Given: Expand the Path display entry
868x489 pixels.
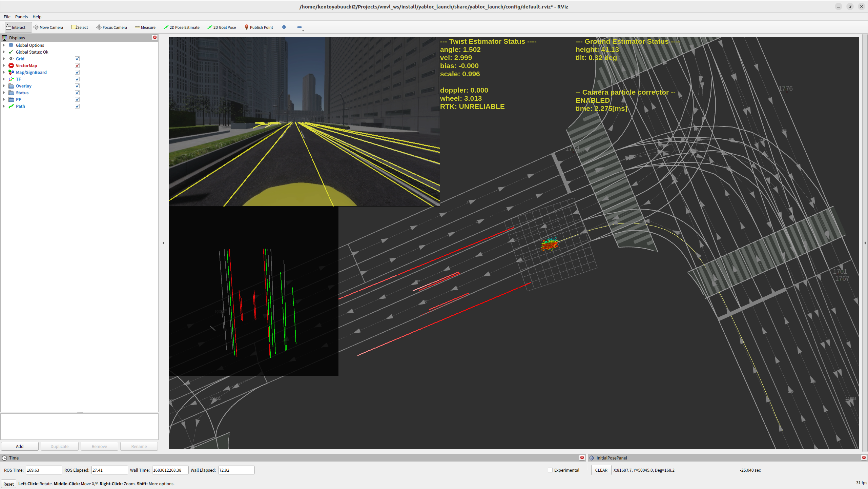Looking at the screenshot, I should click(x=4, y=106).
